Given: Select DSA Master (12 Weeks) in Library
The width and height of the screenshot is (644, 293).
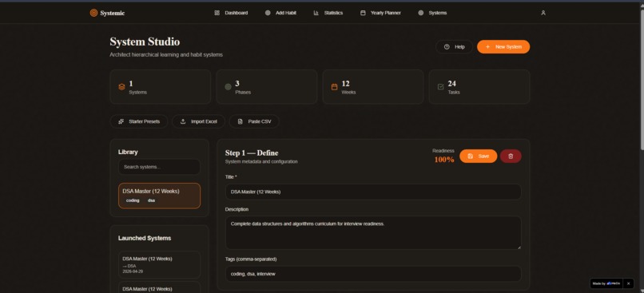Looking at the screenshot, I should [x=159, y=196].
